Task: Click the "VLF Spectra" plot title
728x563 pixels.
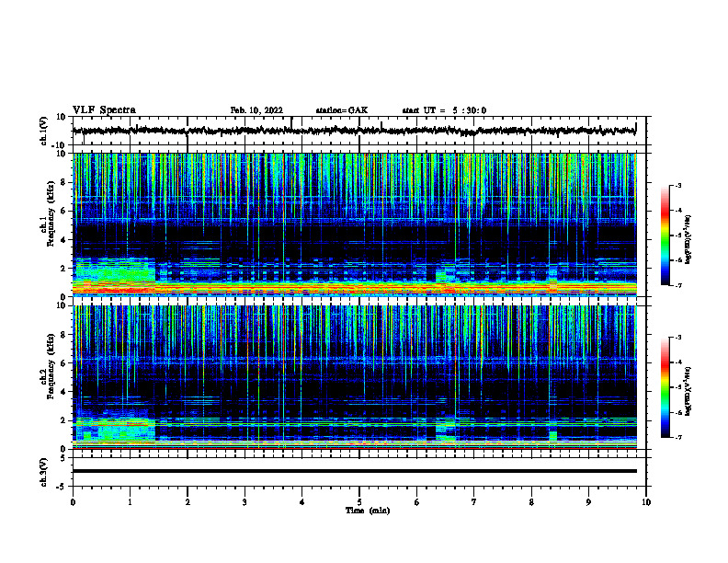Action: pyautogui.click(x=104, y=110)
